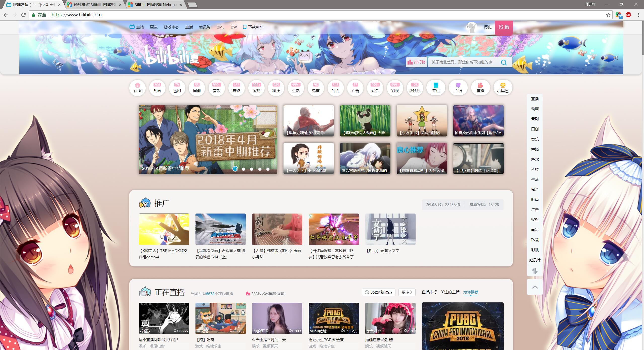
Task: Open the 2018年4月新番中期推荐 banner
Action: coord(208,139)
